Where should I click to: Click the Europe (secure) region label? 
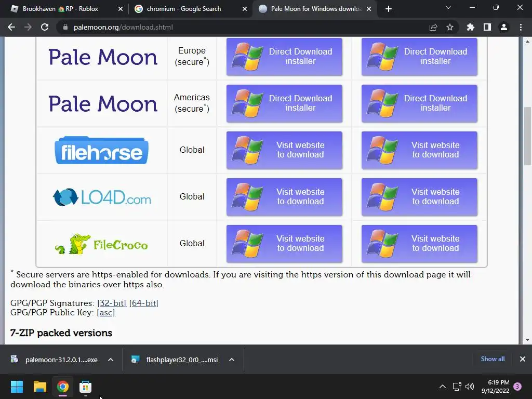click(x=192, y=56)
